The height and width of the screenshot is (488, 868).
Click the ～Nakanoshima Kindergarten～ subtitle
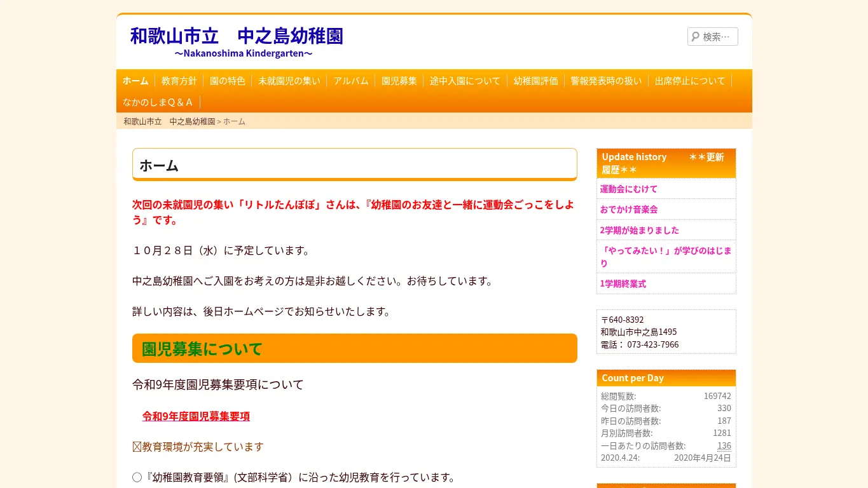tap(244, 53)
